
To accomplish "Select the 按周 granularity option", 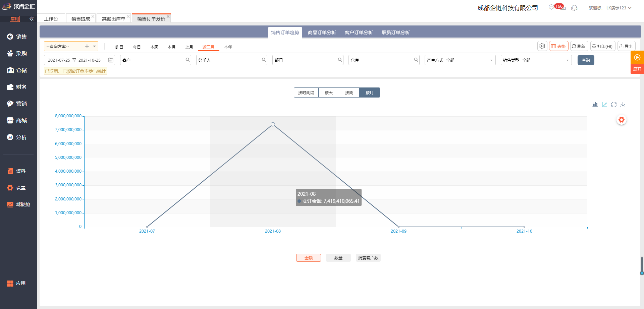I will (x=349, y=92).
